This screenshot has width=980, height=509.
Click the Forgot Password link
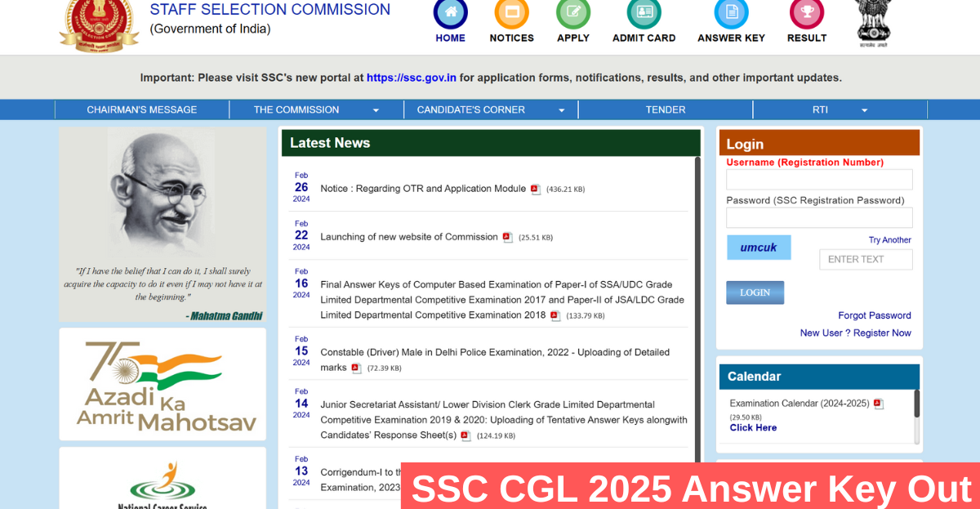pyautogui.click(x=874, y=315)
